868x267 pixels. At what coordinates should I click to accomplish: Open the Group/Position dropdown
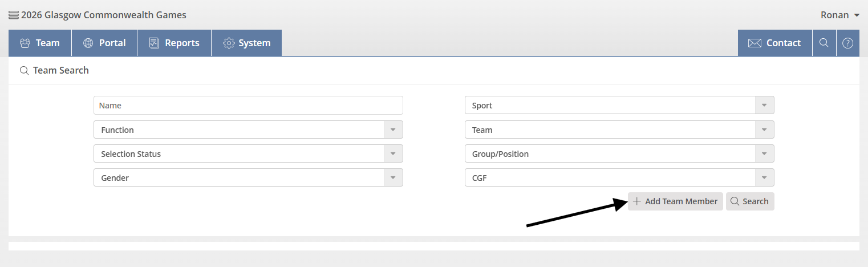tap(619, 154)
